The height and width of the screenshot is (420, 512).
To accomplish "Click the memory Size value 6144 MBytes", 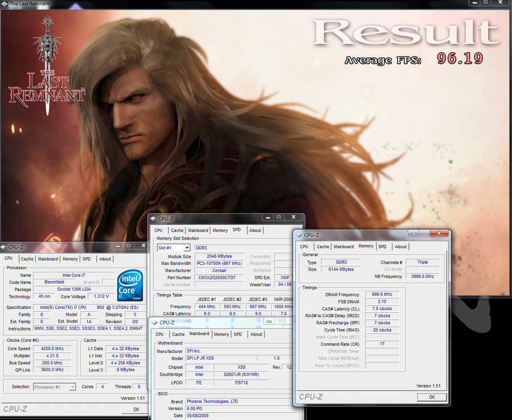I will pyautogui.click(x=341, y=269).
